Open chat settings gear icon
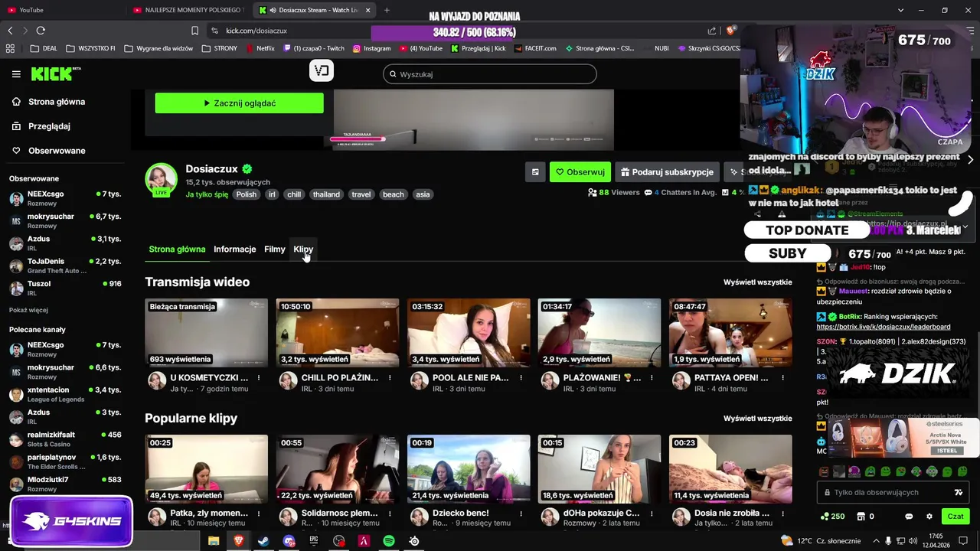 click(929, 517)
